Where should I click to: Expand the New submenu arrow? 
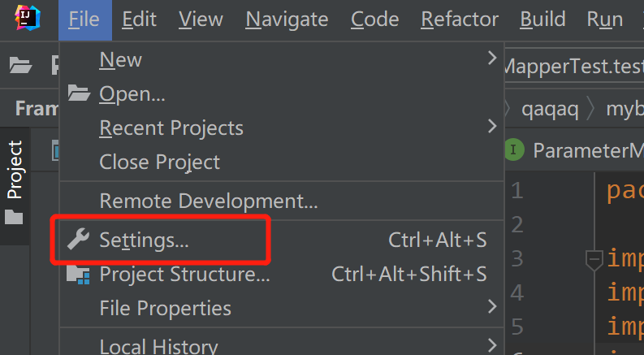coord(491,58)
